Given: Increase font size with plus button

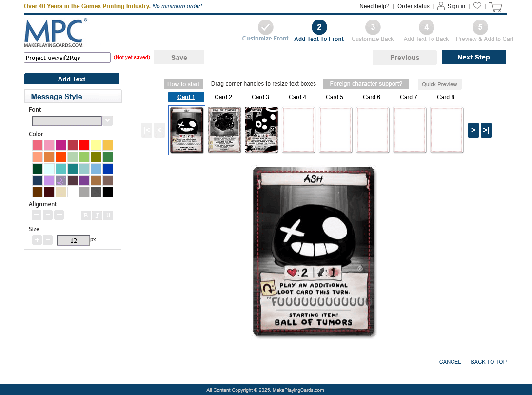Looking at the screenshot, I should point(37,240).
